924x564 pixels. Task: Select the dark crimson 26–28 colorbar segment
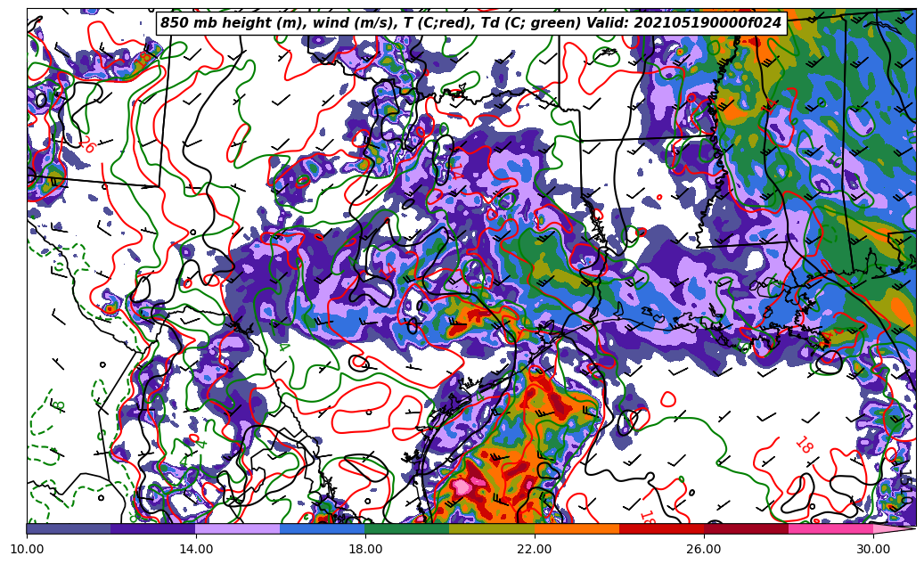[746, 528]
